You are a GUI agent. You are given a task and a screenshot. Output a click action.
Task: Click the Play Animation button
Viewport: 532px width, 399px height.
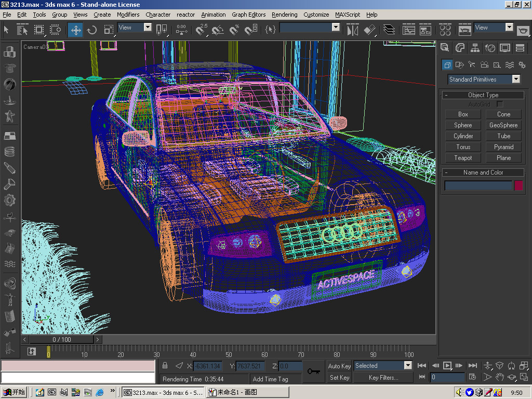[447, 365]
